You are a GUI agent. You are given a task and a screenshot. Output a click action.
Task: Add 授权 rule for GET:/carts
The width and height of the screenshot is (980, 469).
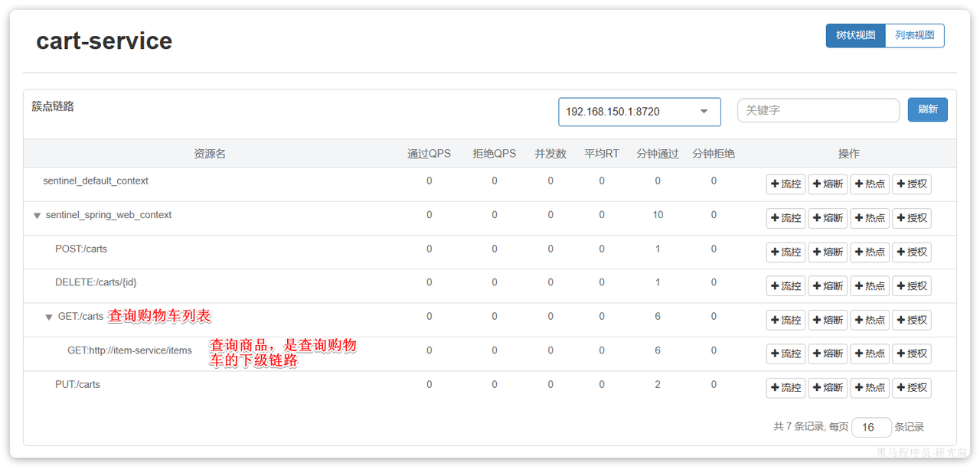pos(912,320)
